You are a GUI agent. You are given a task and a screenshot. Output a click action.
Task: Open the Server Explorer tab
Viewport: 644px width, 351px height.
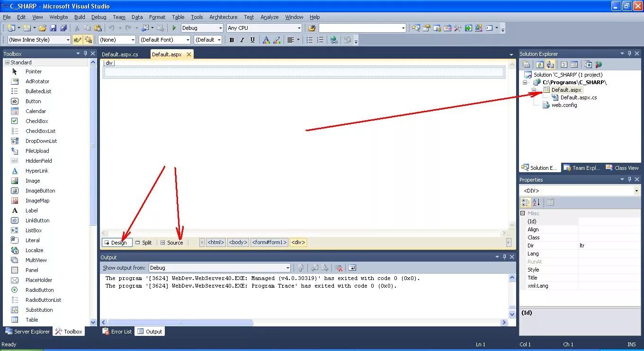[x=28, y=332]
